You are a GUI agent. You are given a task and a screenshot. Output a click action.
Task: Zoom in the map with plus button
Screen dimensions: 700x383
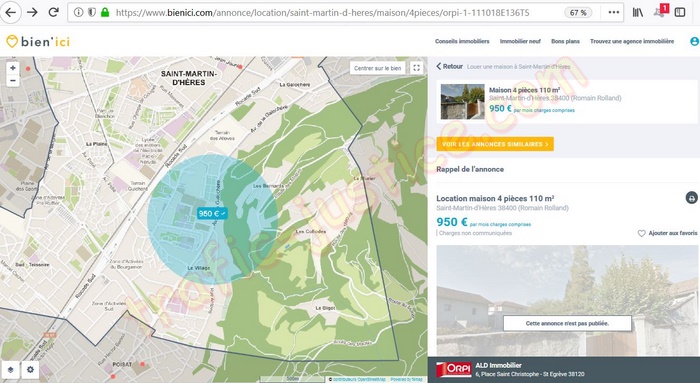(12, 68)
